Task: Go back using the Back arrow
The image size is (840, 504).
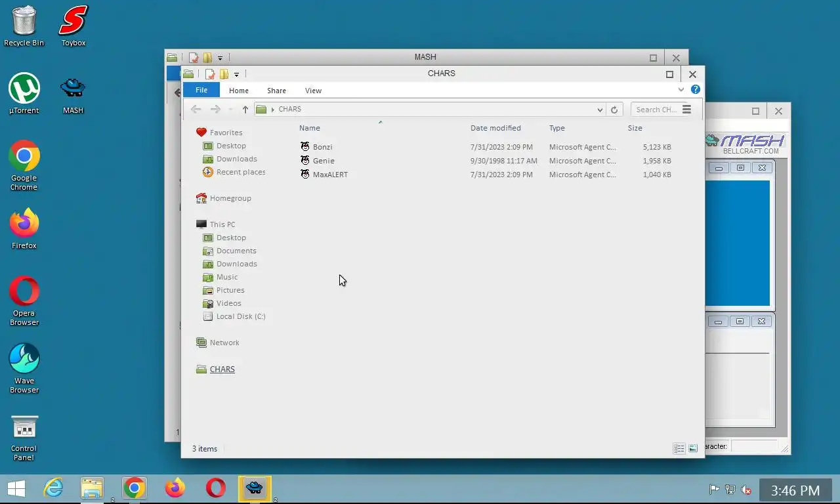Action: pos(196,110)
